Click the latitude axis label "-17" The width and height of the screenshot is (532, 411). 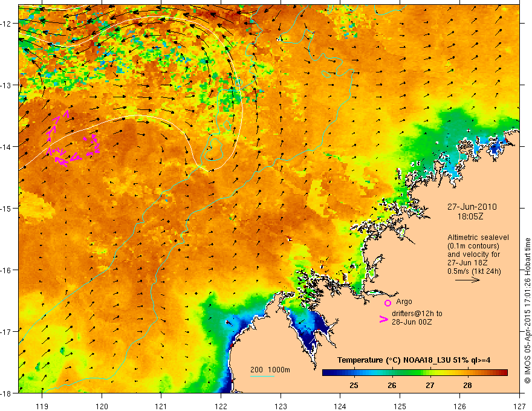coord(6,331)
